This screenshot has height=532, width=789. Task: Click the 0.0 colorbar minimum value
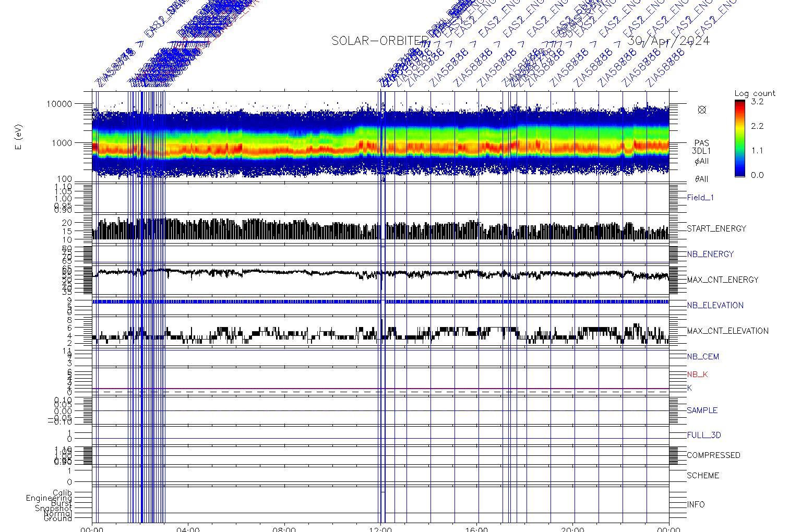pos(757,175)
